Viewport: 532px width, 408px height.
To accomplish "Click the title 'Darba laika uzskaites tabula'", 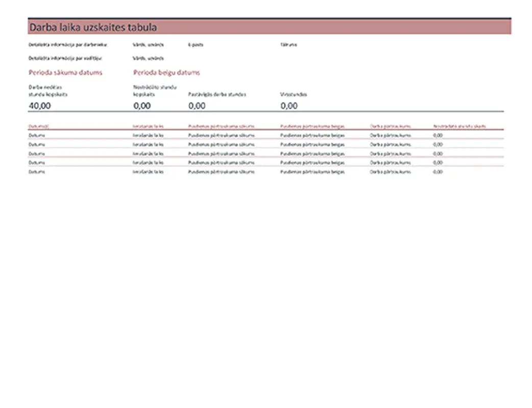I will (93, 28).
